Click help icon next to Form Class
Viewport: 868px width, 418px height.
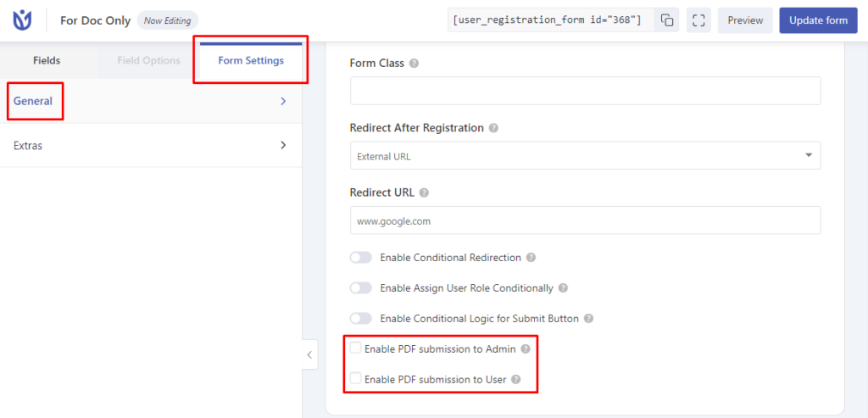click(x=414, y=64)
